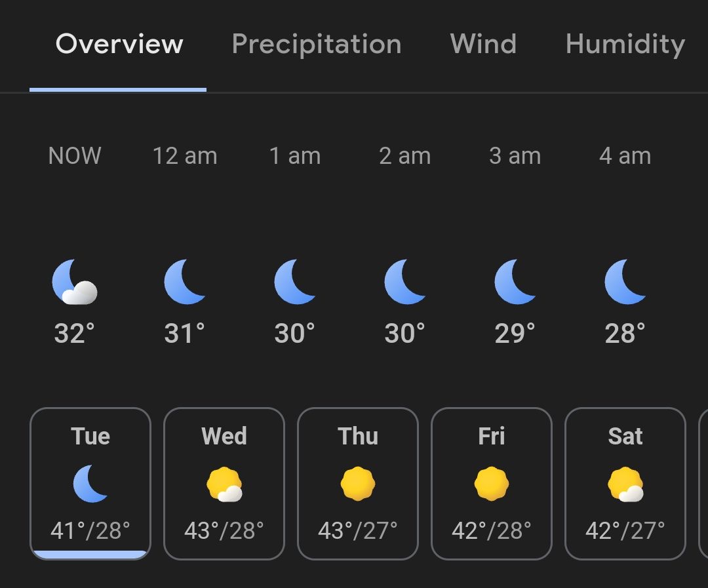Click the partly sunny icon for Wednesday
This screenshot has height=588, width=708.
(224, 484)
